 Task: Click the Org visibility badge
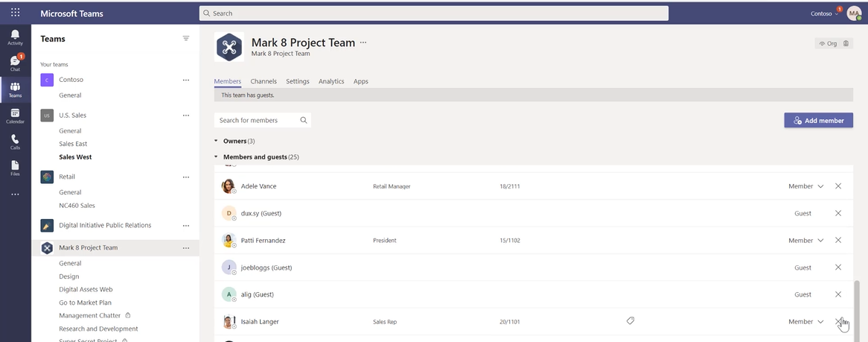pyautogui.click(x=828, y=43)
